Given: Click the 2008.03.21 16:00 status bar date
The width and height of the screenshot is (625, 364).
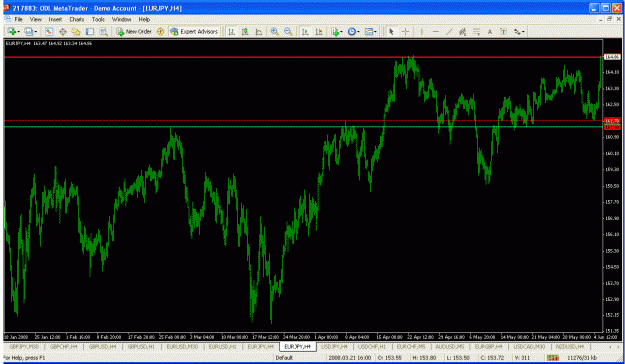Looking at the screenshot, I should coord(349,358).
